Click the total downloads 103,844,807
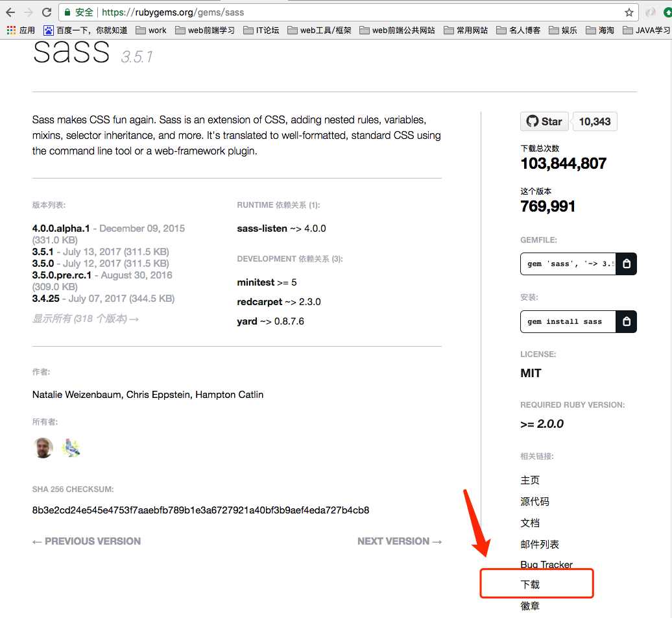Viewport: 672px width, 618px height. [x=563, y=164]
